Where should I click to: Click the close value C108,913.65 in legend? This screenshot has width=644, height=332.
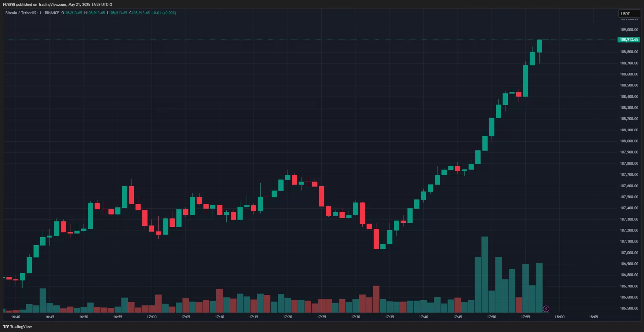tap(140, 13)
